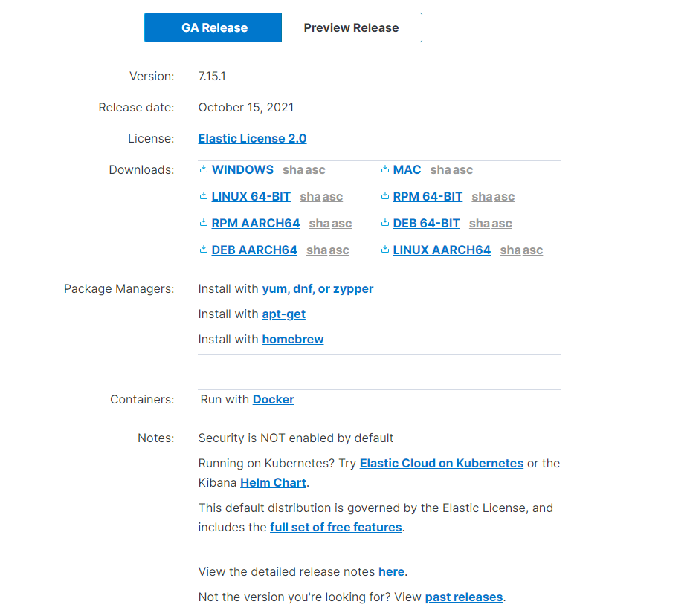Download the DEB 64-BIT package
The width and height of the screenshot is (693, 616).
coord(427,224)
